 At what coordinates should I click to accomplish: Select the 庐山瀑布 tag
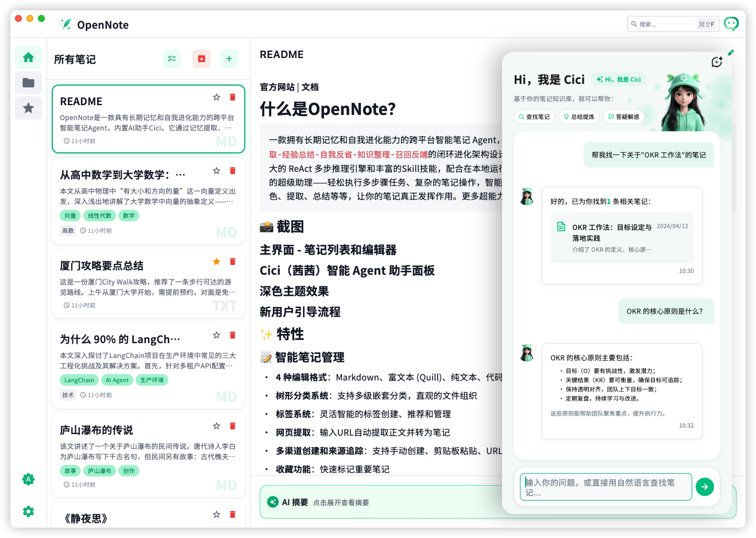click(x=99, y=471)
